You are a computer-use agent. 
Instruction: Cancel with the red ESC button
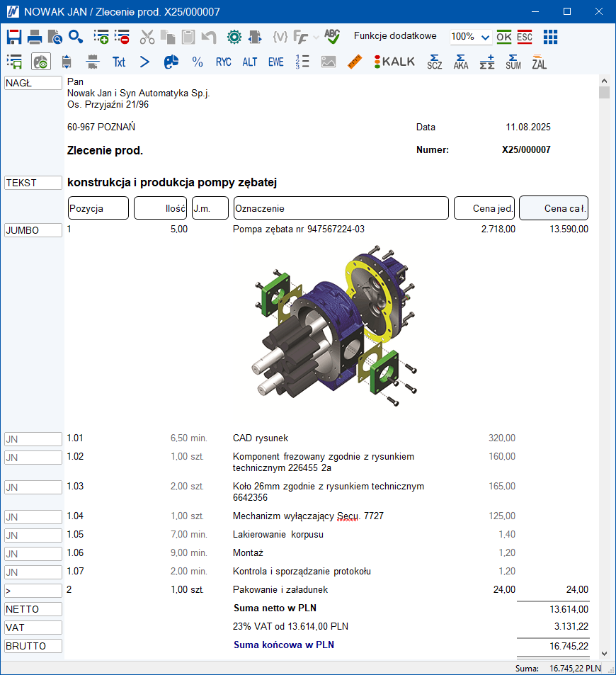(525, 37)
